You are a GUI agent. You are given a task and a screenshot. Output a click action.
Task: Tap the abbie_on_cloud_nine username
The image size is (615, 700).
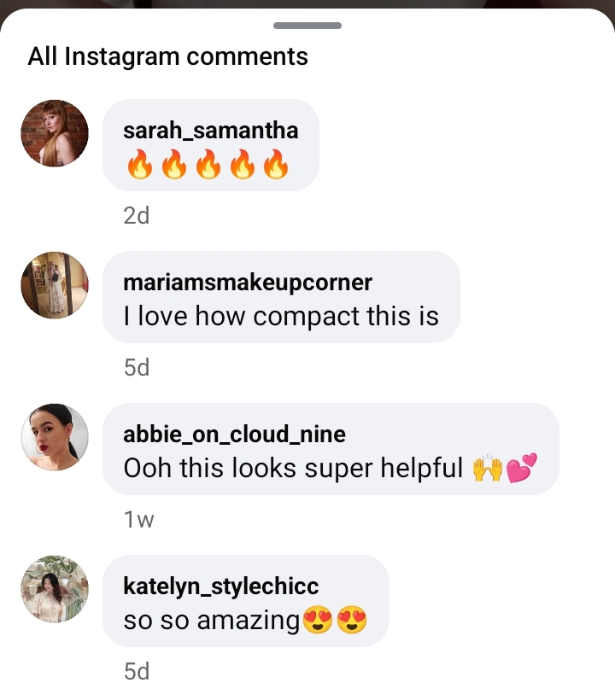click(x=234, y=435)
